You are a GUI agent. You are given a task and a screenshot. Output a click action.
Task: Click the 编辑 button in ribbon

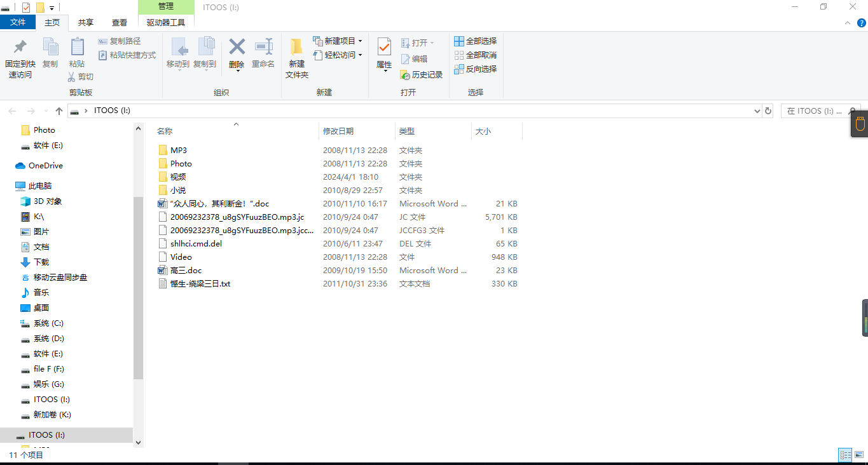pyautogui.click(x=414, y=59)
